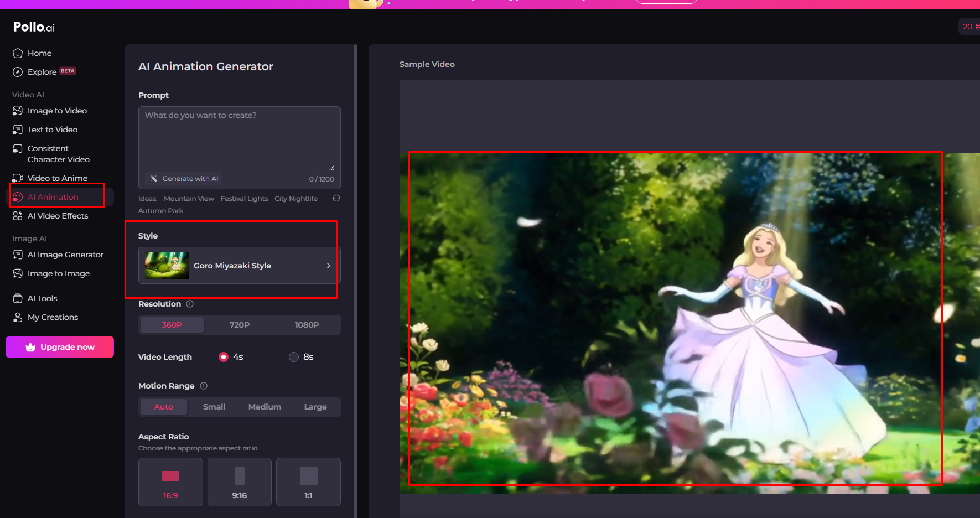
Task: Refresh the prompt ideas list
Action: 336,198
